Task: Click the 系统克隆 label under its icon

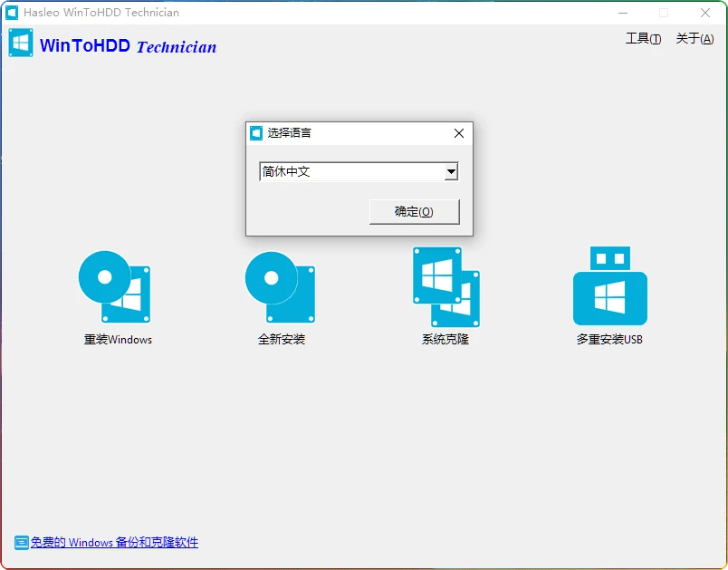Action: pyautogui.click(x=444, y=341)
